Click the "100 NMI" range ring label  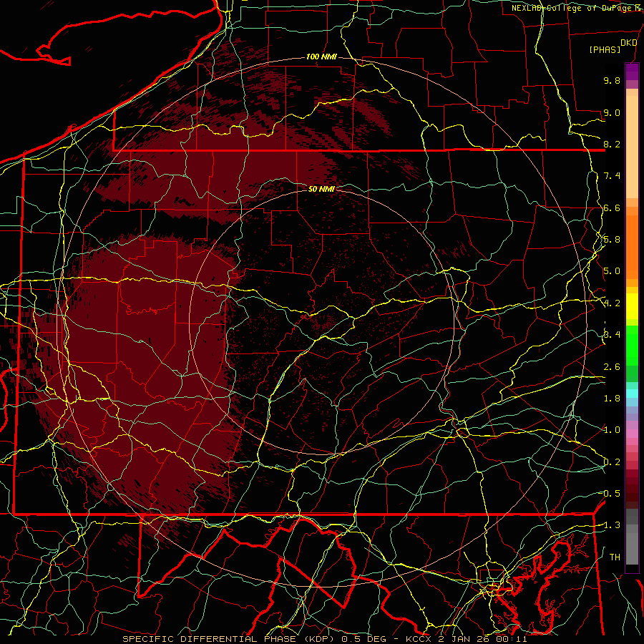point(321,57)
